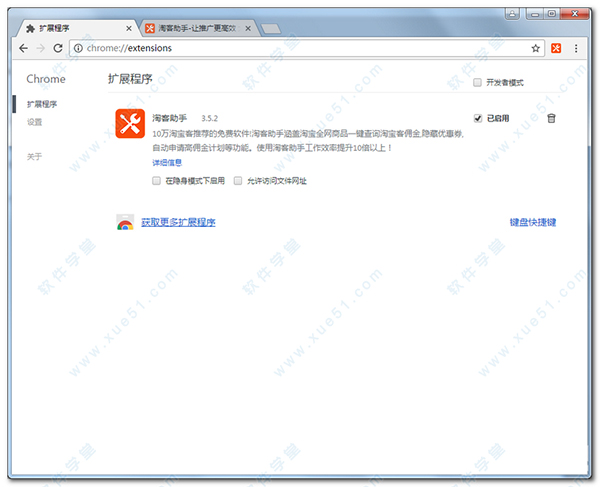Enable the 开发者模式 checkbox
Image resolution: width=600 pixels, height=487 pixels.
click(478, 82)
